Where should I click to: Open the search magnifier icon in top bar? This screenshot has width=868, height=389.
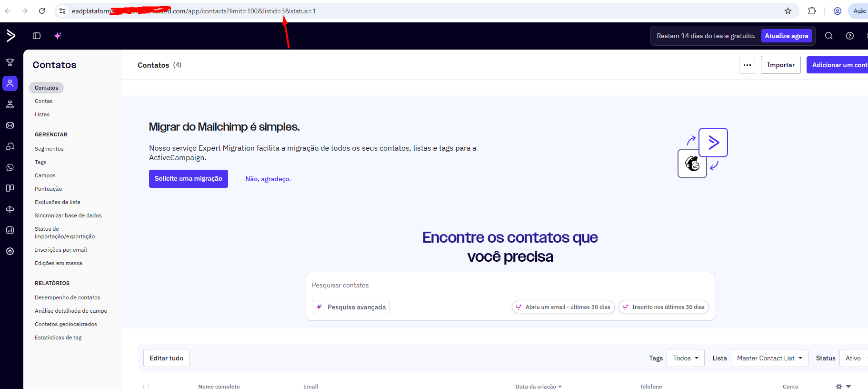829,36
